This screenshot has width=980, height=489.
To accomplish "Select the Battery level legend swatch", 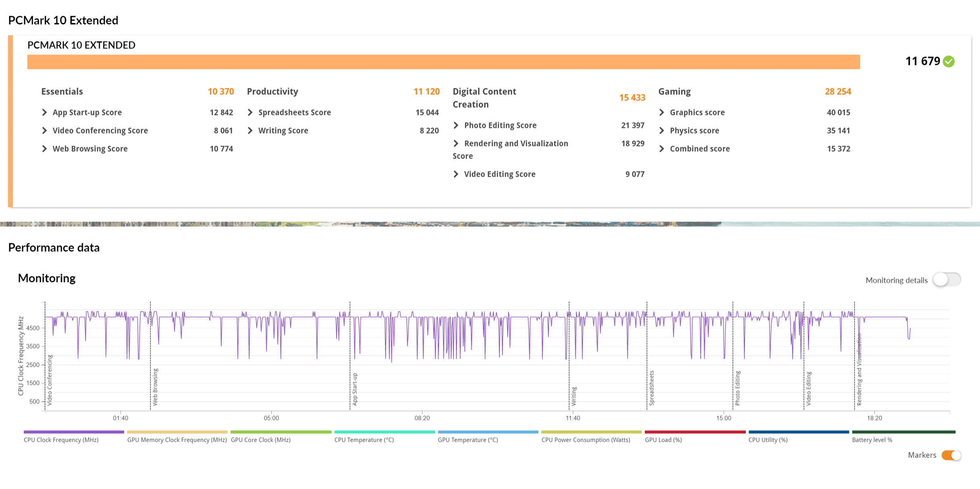I will 904,432.
